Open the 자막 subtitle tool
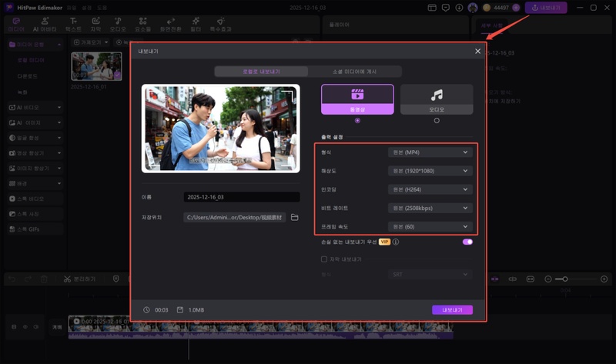The width and height of the screenshot is (616, 364). [x=95, y=25]
